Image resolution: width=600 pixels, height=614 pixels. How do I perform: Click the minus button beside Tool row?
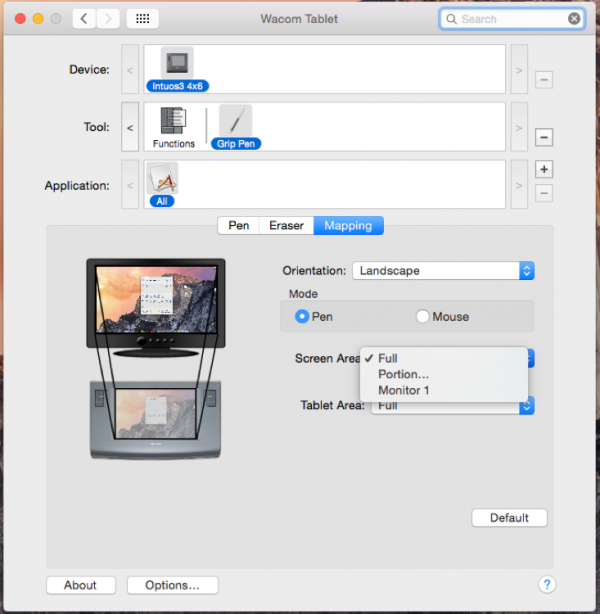pyautogui.click(x=543, y=137)
